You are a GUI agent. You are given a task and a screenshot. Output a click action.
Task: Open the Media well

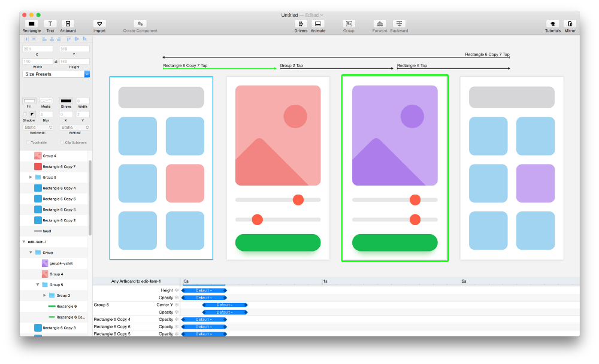[46, 101]
